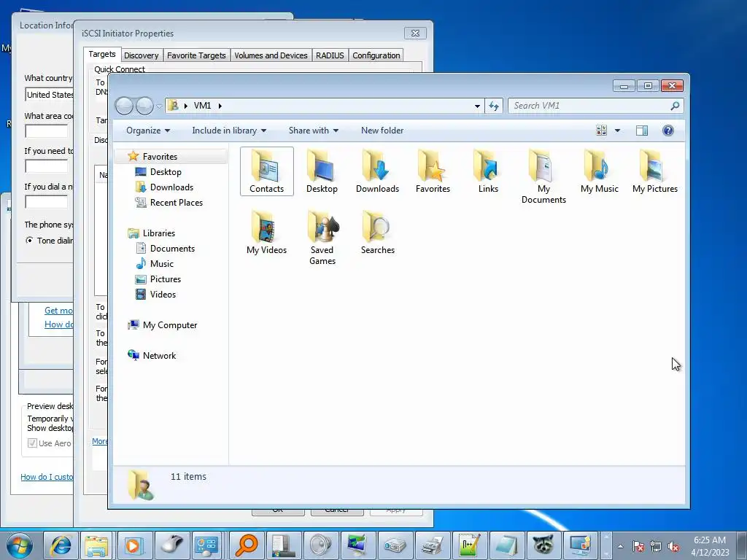Switch to Volumes and Devices tab

(271, 55)
